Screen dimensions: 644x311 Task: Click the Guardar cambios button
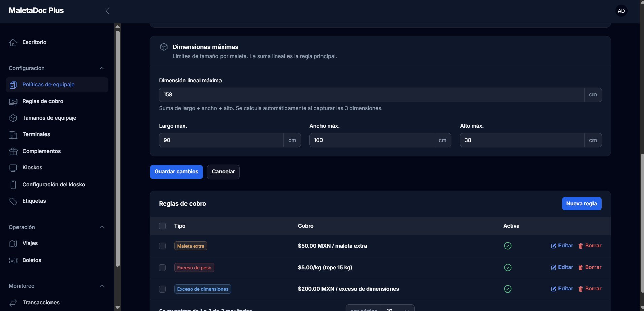[x=176, y=172]
